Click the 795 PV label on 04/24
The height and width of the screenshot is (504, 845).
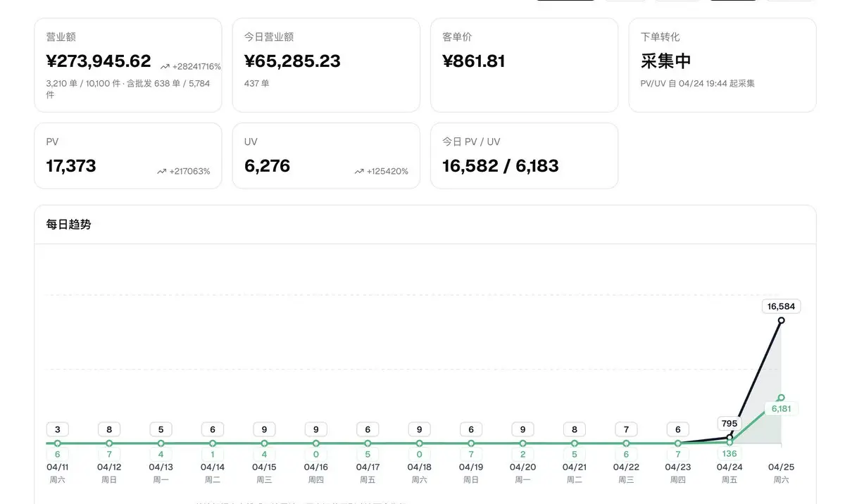pyautogui.click(x=730, y=423)
